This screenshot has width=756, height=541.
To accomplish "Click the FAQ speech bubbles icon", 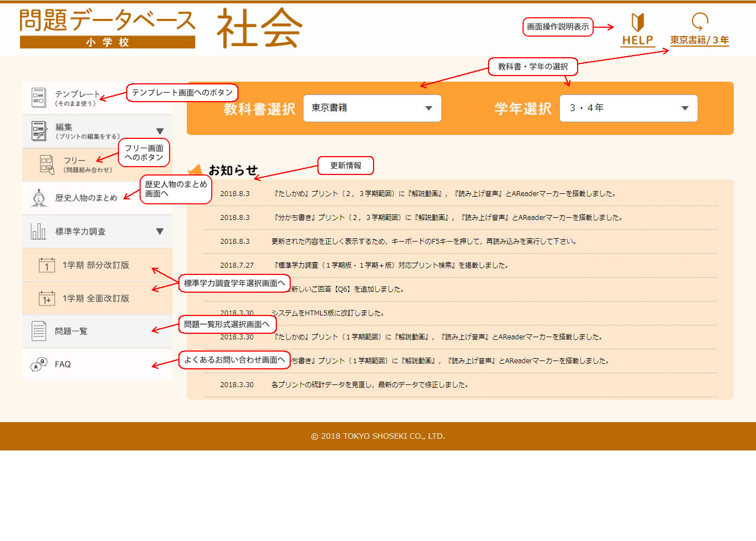I will 38,364.
